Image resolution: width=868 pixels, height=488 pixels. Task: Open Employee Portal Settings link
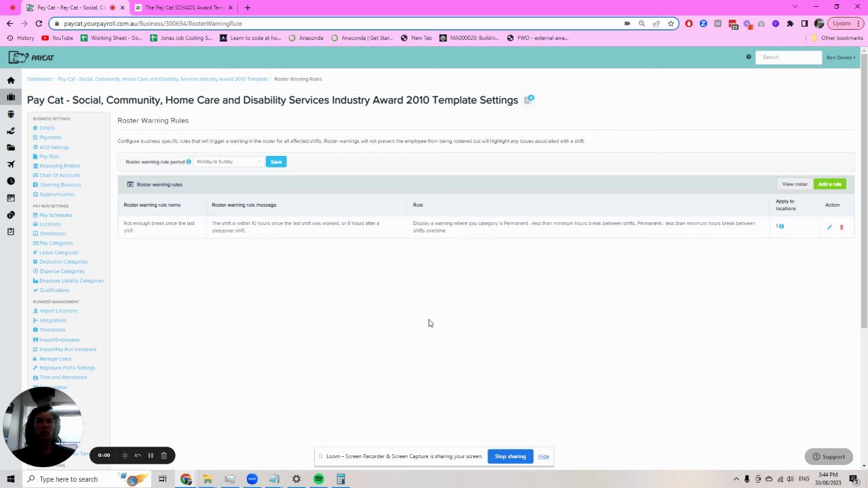(x=67, y=368)
